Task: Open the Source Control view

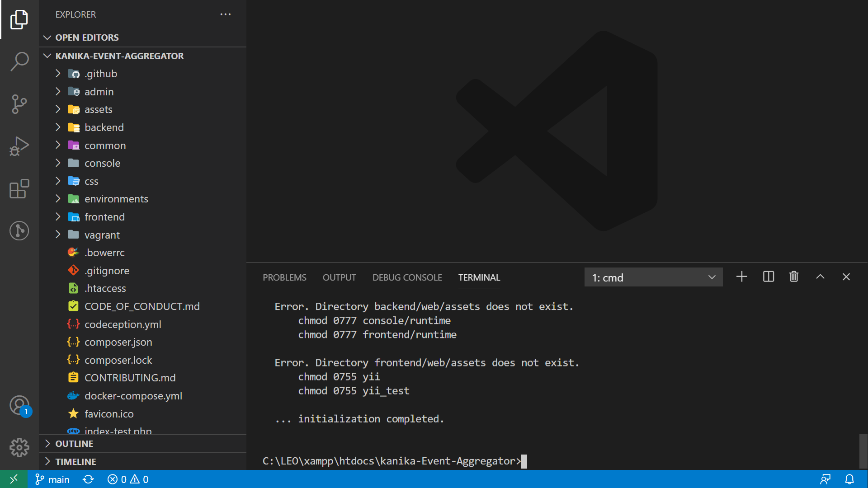Action: pyautogui.click(x=19, y=104)
